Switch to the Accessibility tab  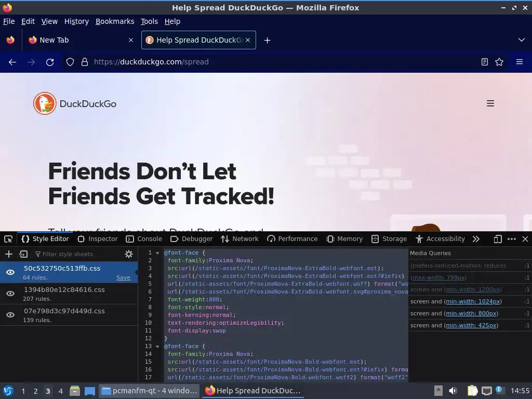(440, 239)
